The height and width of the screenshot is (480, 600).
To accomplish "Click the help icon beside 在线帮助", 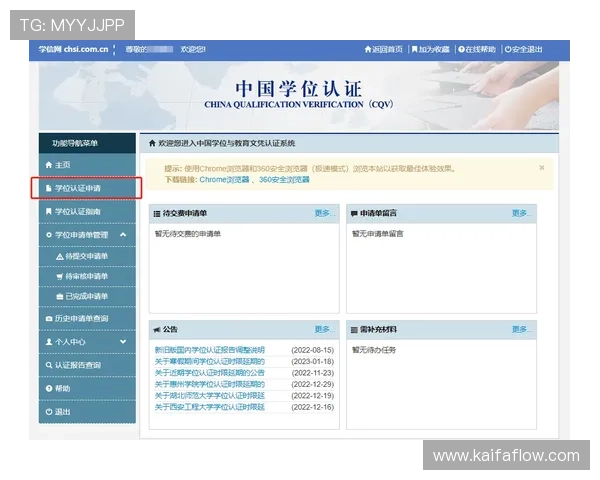I will [x=461, y=49].
